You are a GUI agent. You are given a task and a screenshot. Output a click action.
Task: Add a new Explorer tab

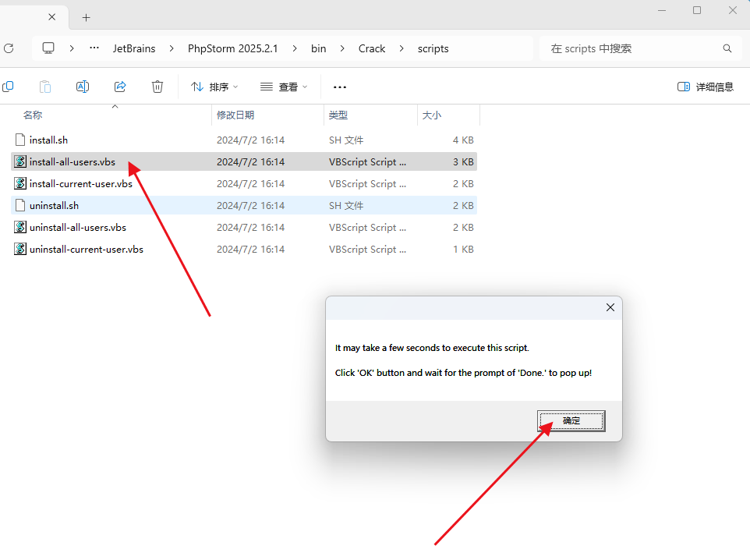click(86, 18)
